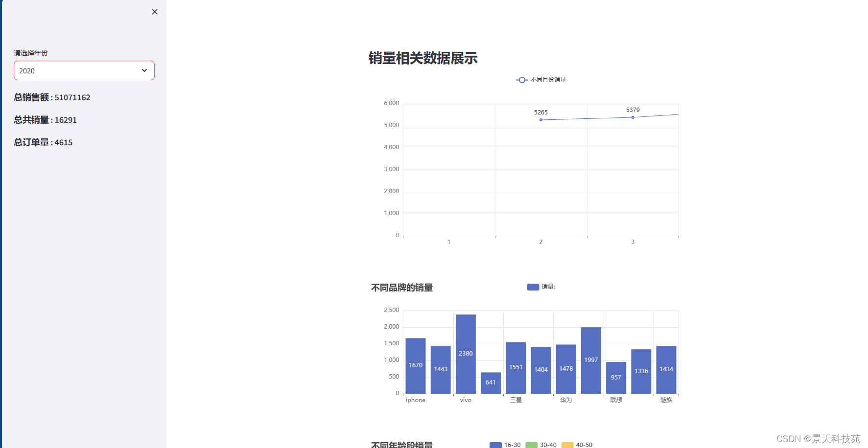Click the 5265 data point on line chart
Image resolution: width=868 pixels, height=448 pixels.
[x=541, y=120]
